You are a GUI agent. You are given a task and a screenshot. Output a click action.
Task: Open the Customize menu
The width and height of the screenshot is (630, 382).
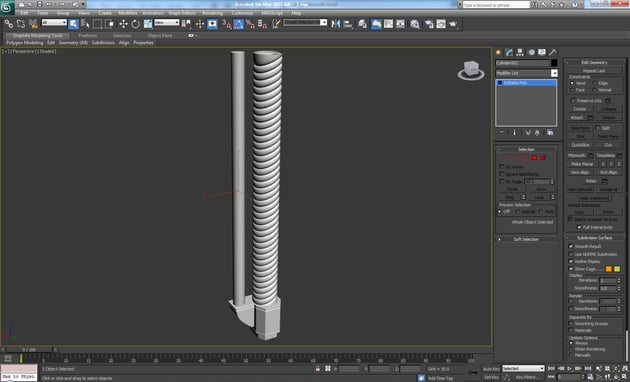point(242,13)
